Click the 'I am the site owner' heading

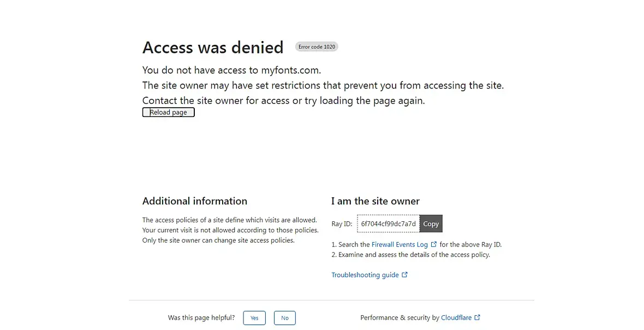375,201
